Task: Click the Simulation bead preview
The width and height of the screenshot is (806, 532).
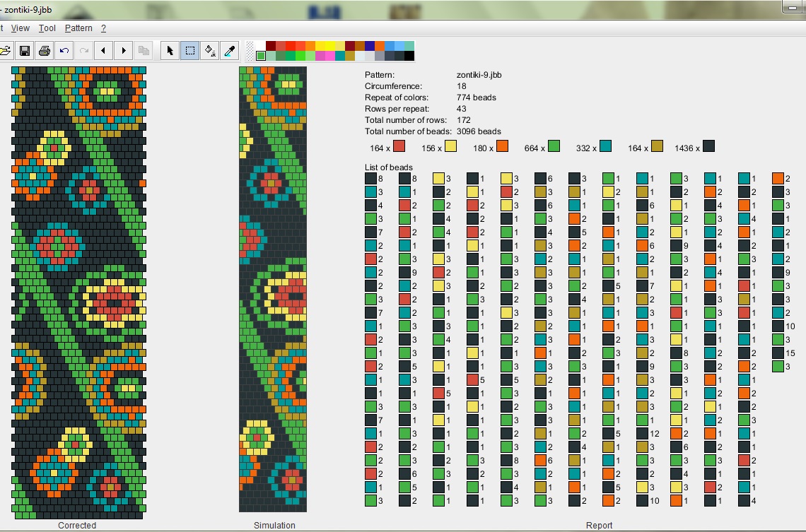Action: pyautogui.click(x=273, y=289)
